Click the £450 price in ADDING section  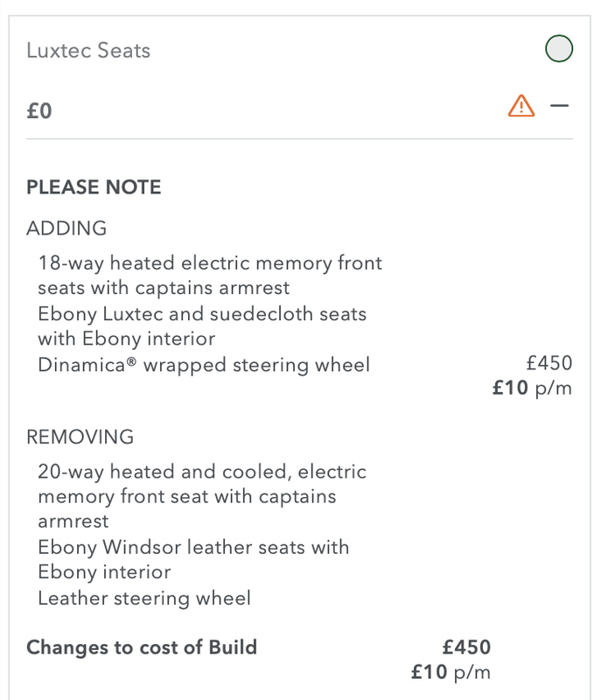549,363
